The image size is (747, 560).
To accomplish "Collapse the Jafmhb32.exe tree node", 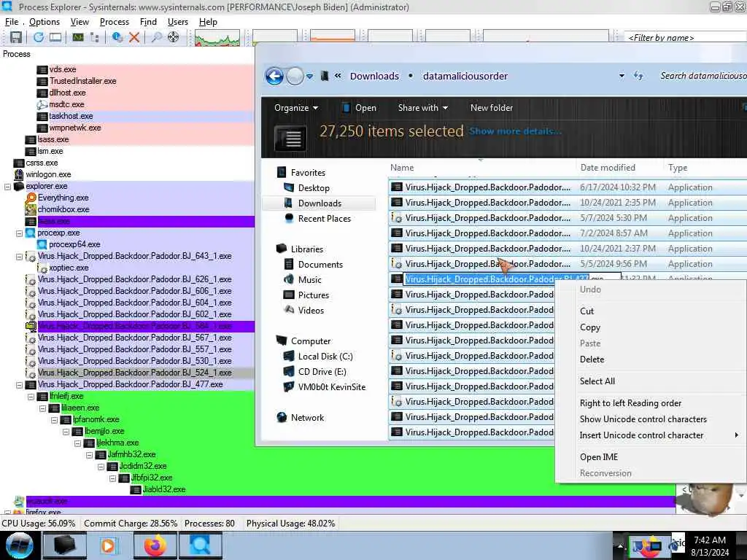I will tap(89, 454).
